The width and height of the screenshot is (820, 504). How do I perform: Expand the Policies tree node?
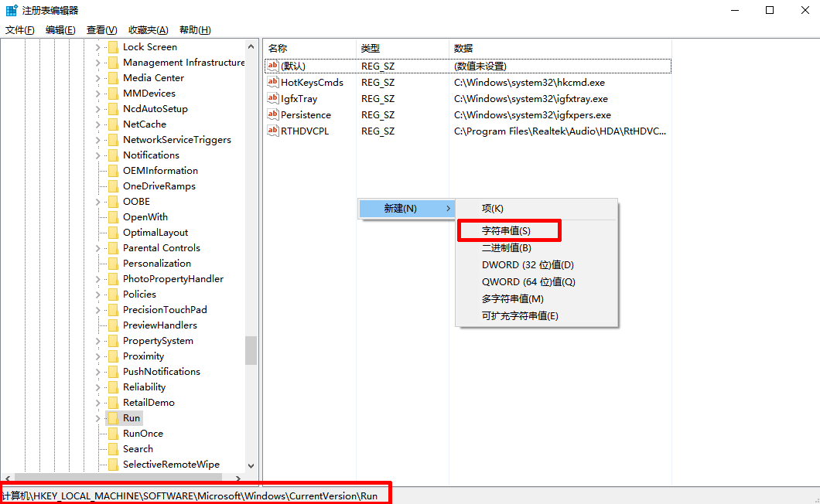(x=97, y=294)
